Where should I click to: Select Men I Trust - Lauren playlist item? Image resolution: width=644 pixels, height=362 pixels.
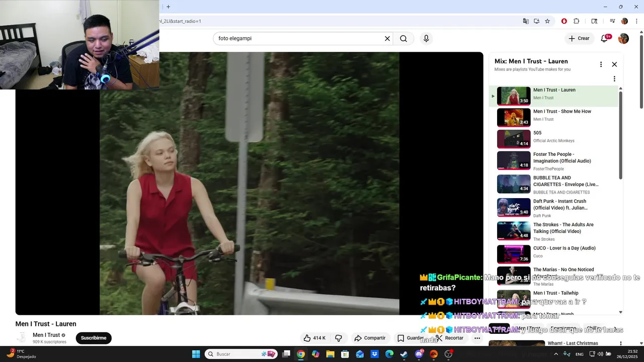click(x=553, y=96)
